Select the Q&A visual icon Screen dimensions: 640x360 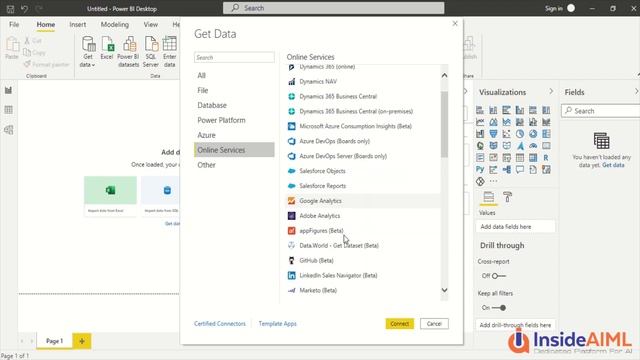pos(520,169)
